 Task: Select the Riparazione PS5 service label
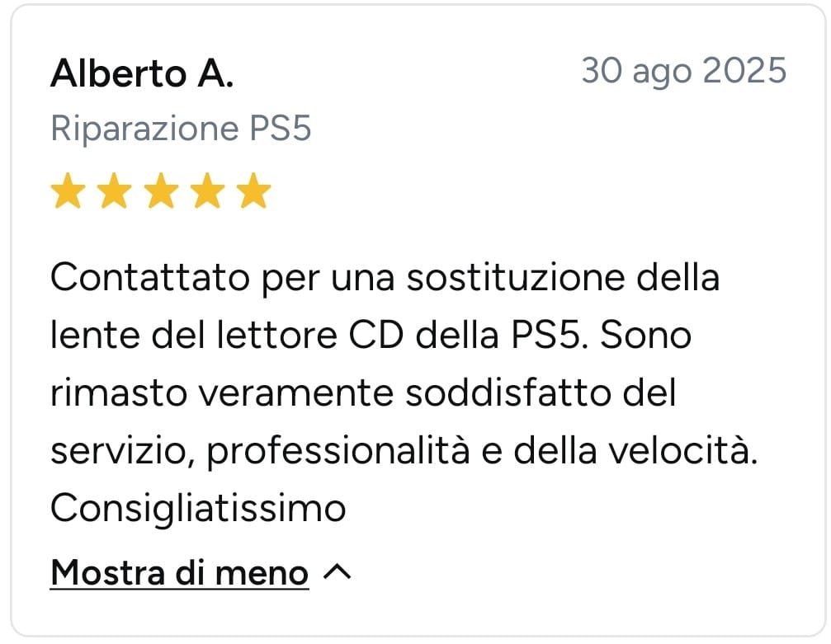tap(182, 129)
